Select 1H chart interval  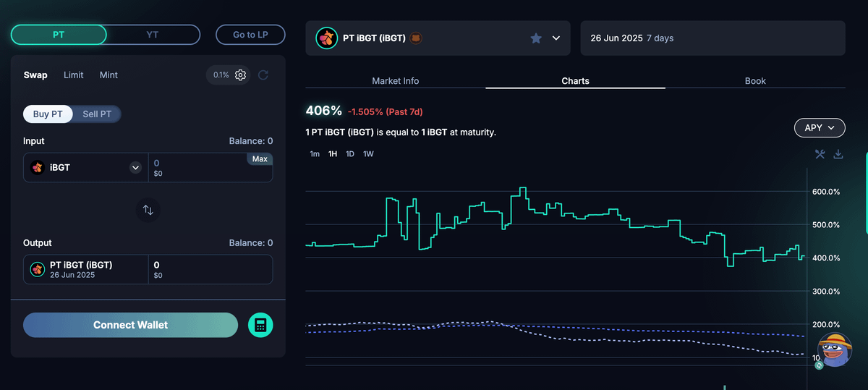pos(333,154)
